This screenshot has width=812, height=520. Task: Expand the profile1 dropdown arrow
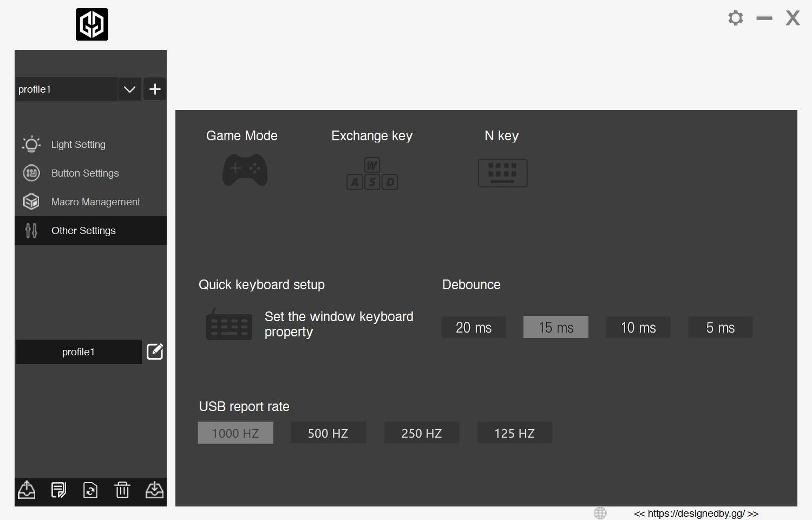coord(129,89)
